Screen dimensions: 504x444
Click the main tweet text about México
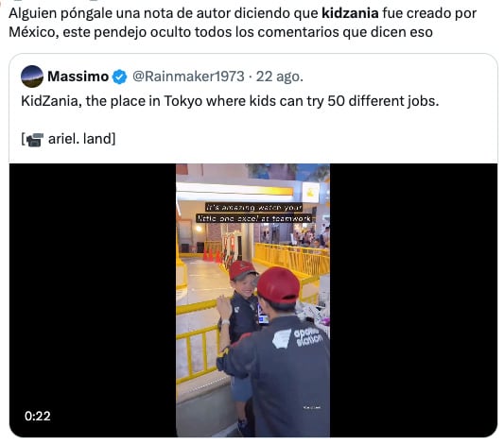(242, 23)
